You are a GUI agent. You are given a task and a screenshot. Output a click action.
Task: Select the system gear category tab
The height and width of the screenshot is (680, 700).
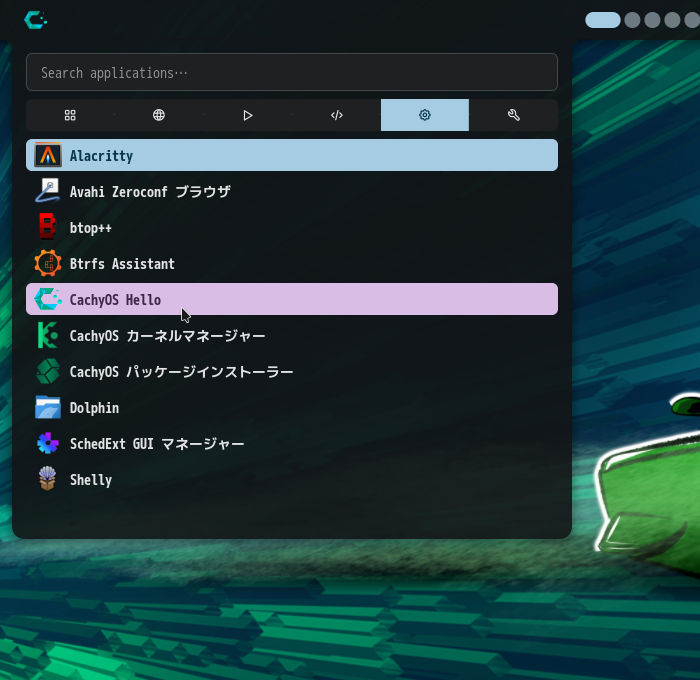[425, 115]
